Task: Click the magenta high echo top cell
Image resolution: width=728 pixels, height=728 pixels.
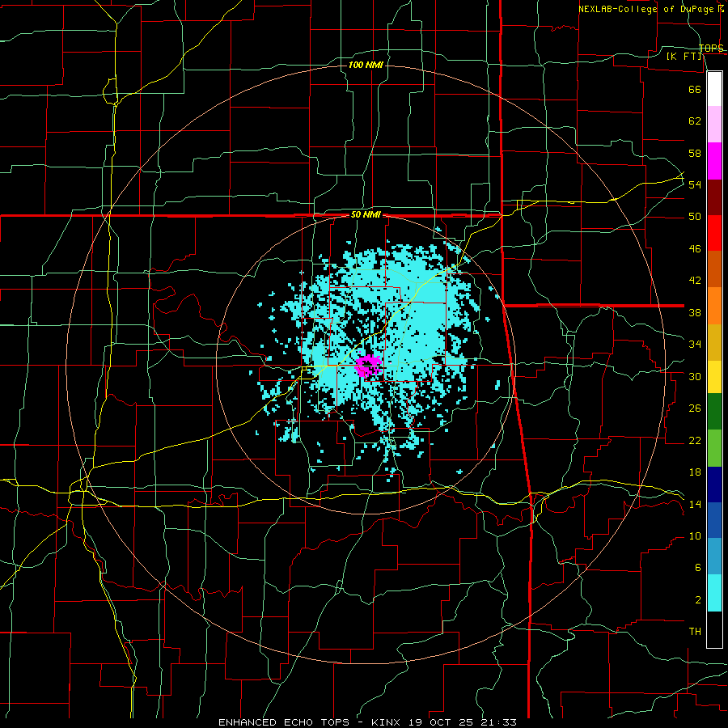Action: click(369, 366)
